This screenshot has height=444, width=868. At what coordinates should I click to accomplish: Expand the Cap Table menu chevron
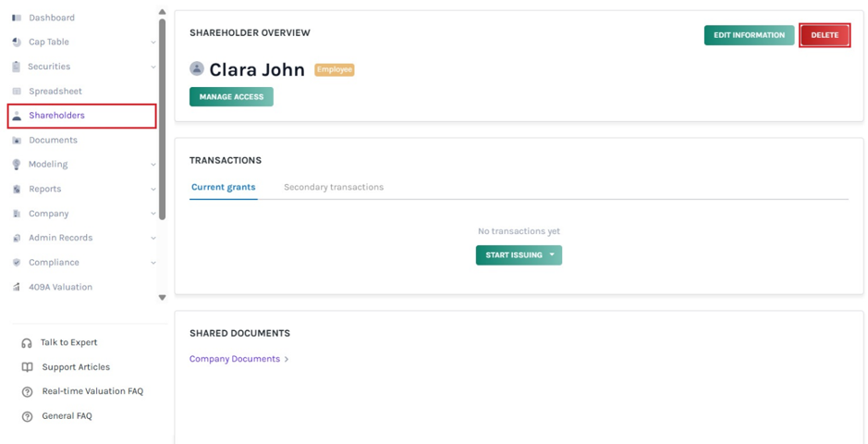153,43
